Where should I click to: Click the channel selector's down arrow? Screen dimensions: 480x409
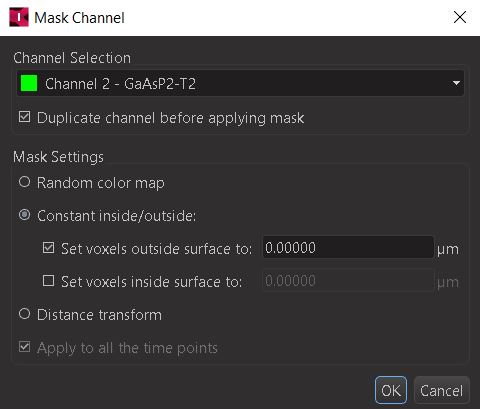point(456,83)
